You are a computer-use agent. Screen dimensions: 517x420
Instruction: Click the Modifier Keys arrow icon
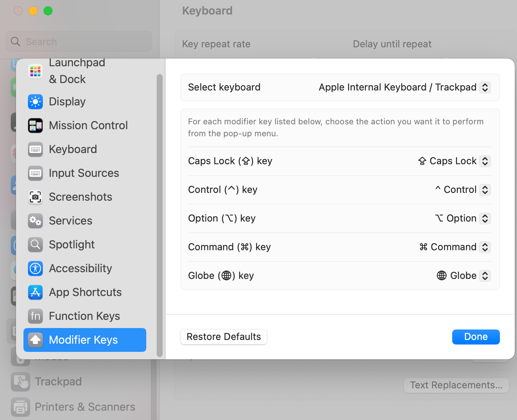[x=35, y=340]
